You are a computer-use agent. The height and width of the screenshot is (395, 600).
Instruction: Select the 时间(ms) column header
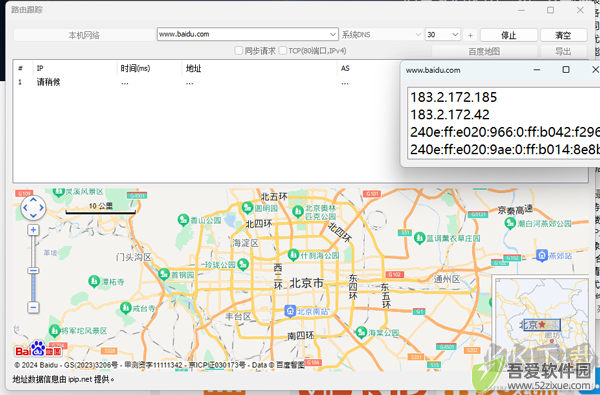tap(149, 69)
